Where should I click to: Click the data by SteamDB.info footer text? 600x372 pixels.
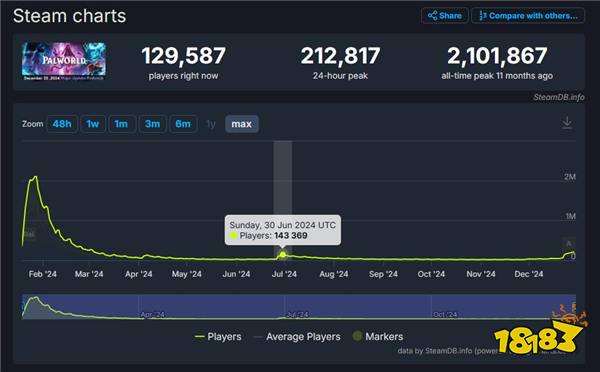[x=448, y=351]
